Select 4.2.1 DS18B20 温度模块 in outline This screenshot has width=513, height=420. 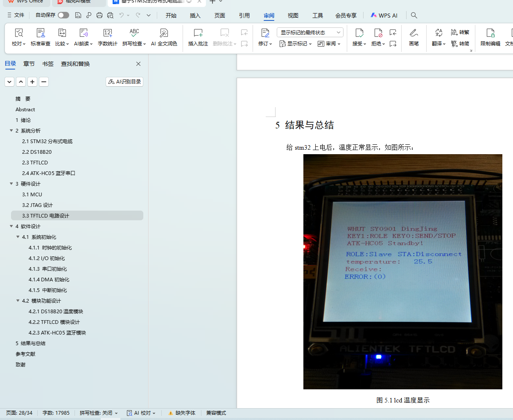(x=56, y=311)
